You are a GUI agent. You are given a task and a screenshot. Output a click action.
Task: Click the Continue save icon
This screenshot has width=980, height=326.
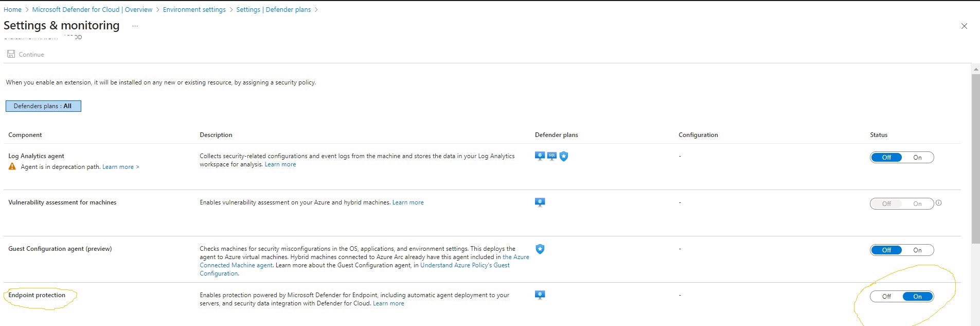(x=11, y=54)
